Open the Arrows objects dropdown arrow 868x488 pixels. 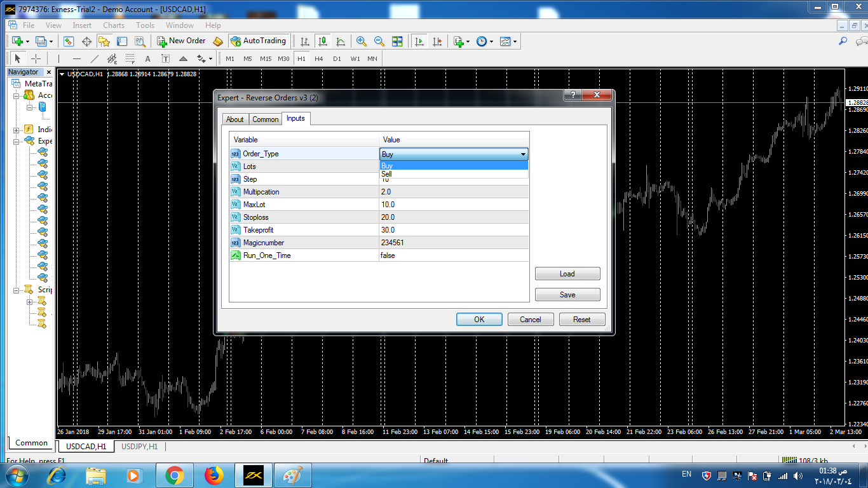click(x=211, y=59)
